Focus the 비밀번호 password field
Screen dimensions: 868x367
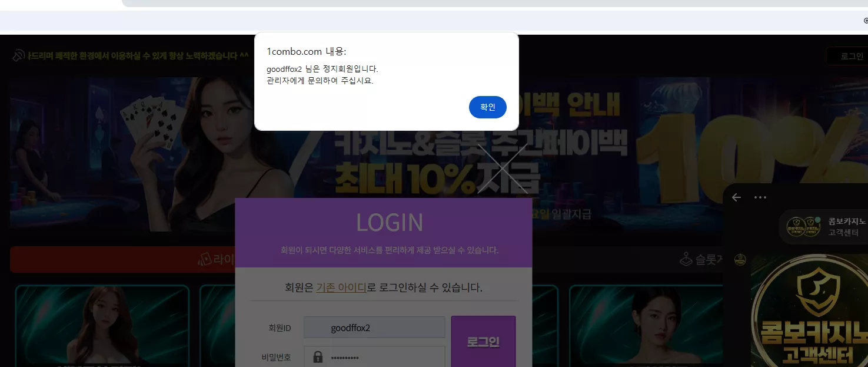pos(374,357)
